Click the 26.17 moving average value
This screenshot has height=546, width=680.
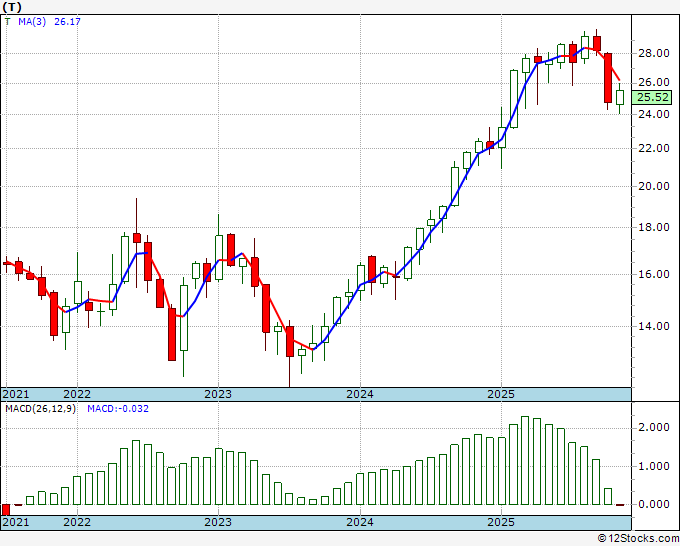click(x=67, y=22)
